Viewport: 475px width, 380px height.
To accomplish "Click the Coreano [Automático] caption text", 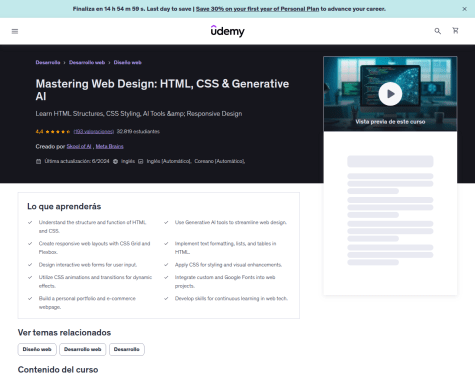I will [220, 161].
